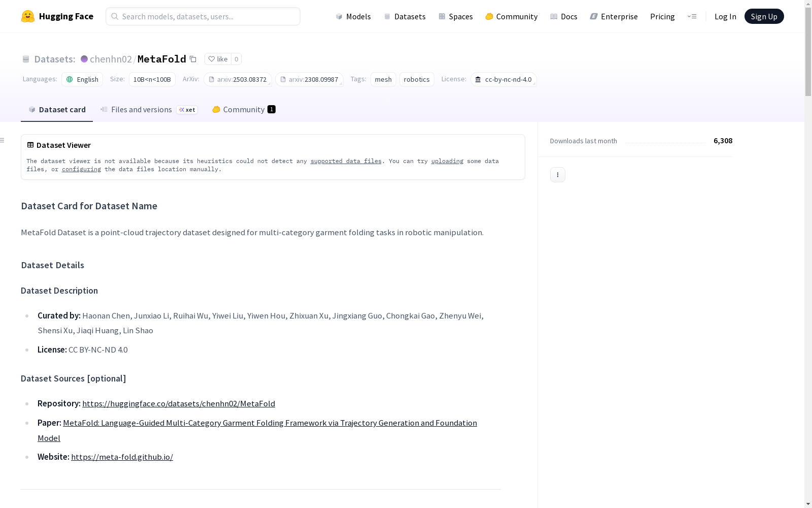
Task: Click the chenhn02 owner link
Action: [x=111, y=59]
